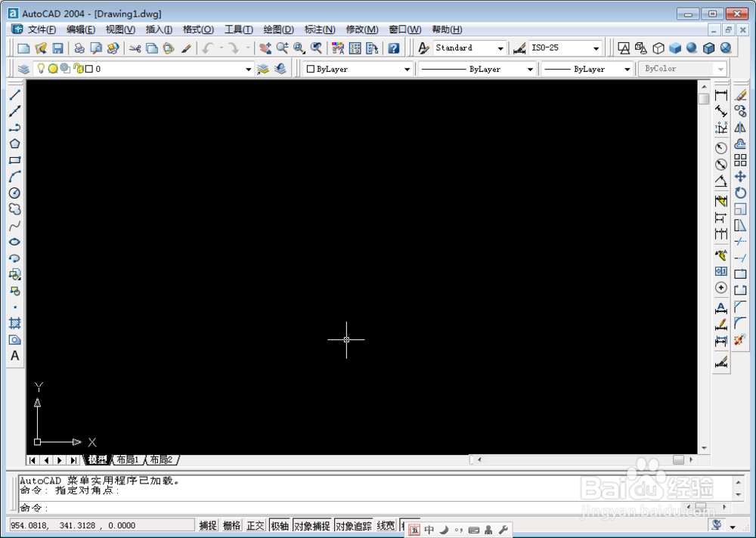Click the IME 中 language indicator
Viewport: 756px width, 538px height.
click(x=429, y=530)
